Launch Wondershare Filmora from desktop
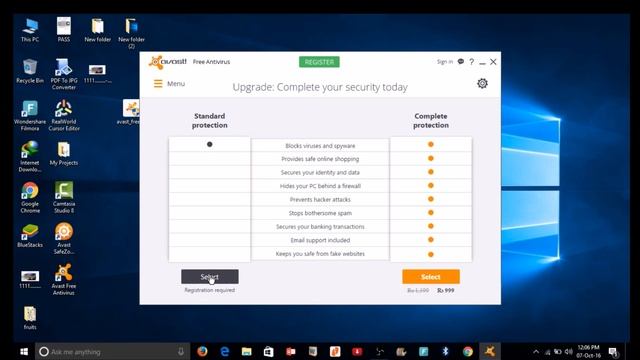 (x=30, y=116)
